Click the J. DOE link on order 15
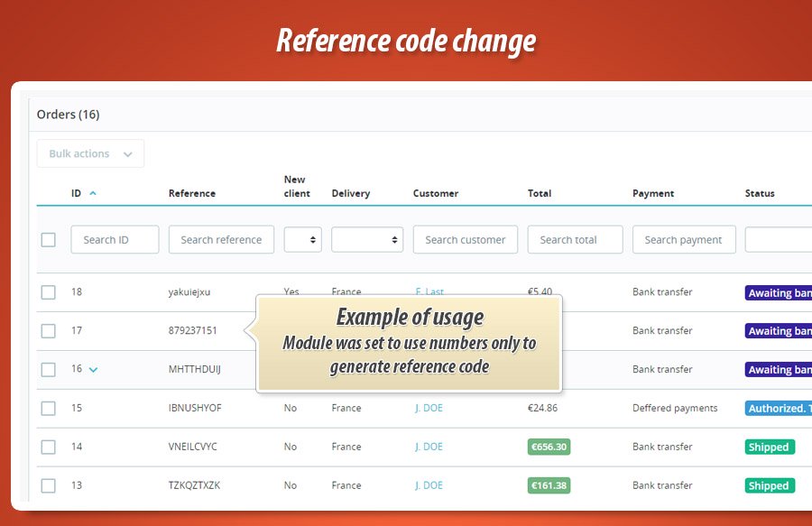 [x=429, y=408]
